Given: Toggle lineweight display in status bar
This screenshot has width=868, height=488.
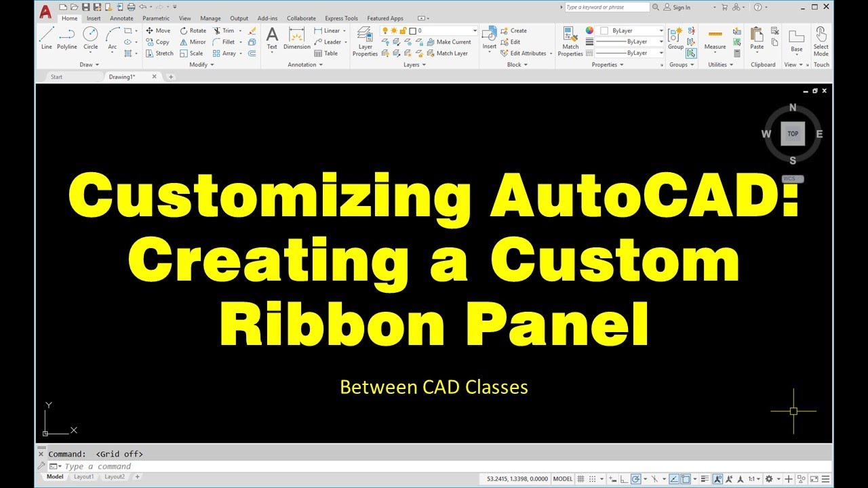Looking at the screenshot, I should [705, 479].
